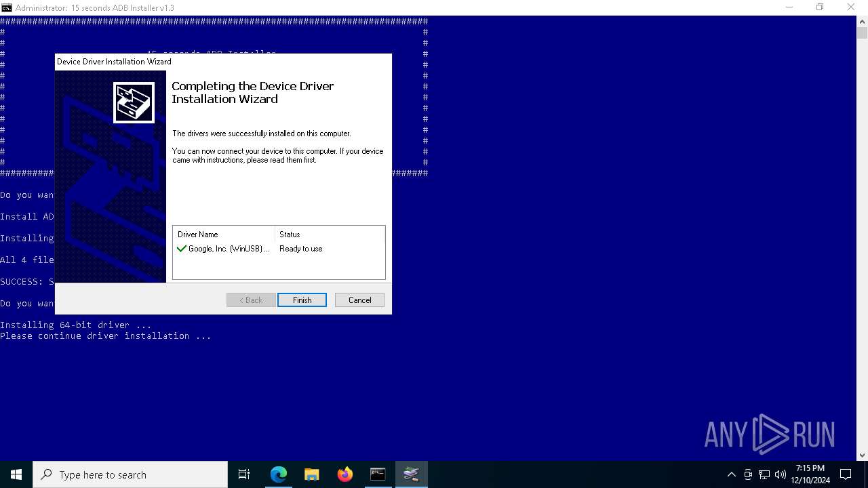Switch to the Command Prompt taskbar icon
868x488 pixels.
coord(378,474)
